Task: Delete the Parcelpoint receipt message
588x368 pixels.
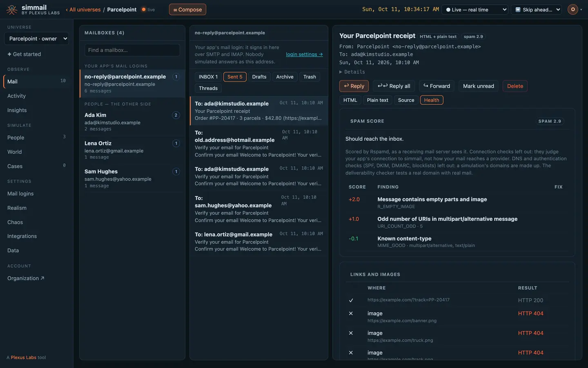Action: pyautogui.click(x=515, y=86)
